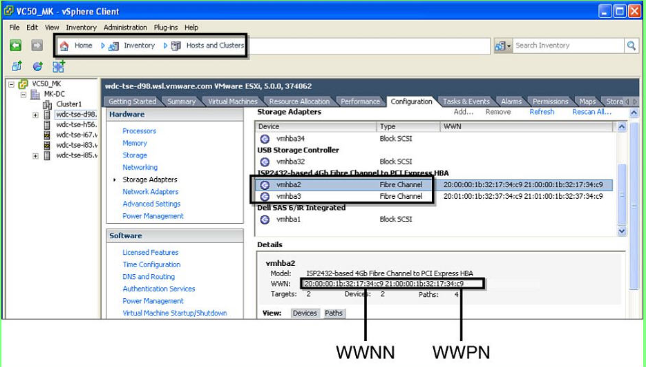647x367 pixels.
Task: Click the Hosts and Clusters breadcrumb icon
Action: click(x=176, y=46)
